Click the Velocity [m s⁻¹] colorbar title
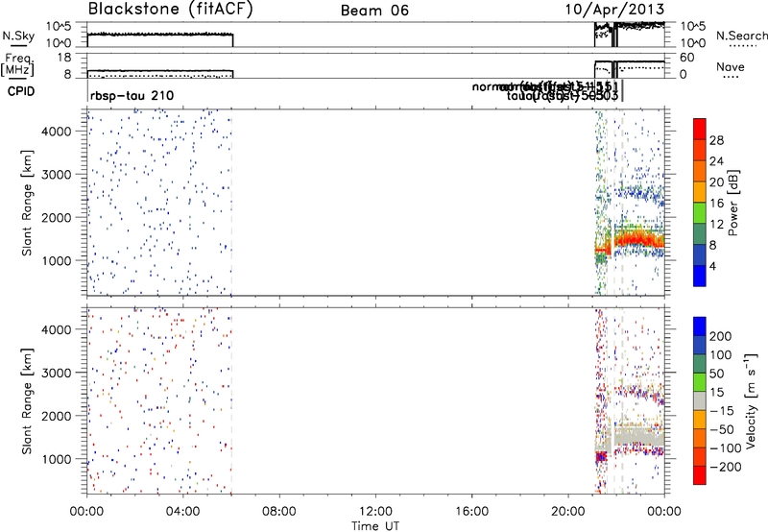The image size is (768, 532). point(751,400)
